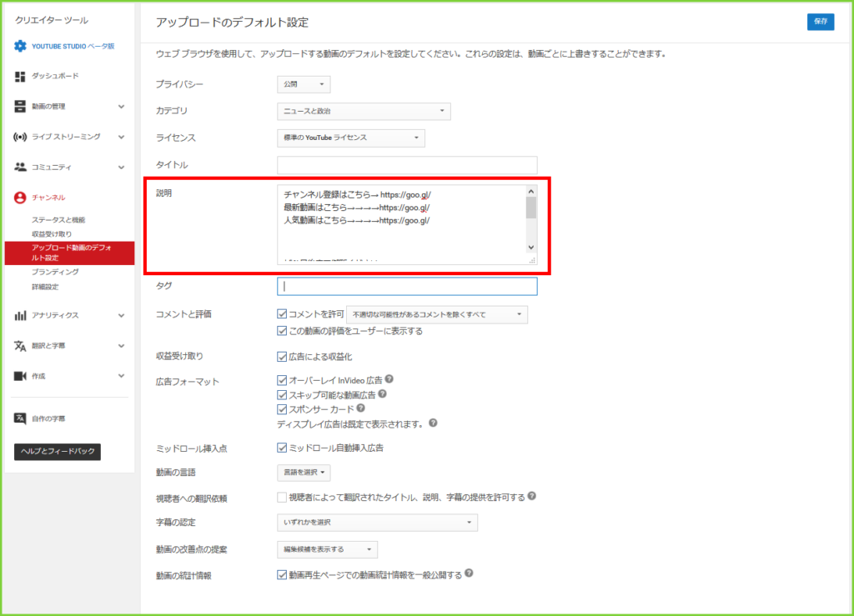Enable viewer-contributed translations checkbox
854x616 pixels.
(x=282, y=498)
